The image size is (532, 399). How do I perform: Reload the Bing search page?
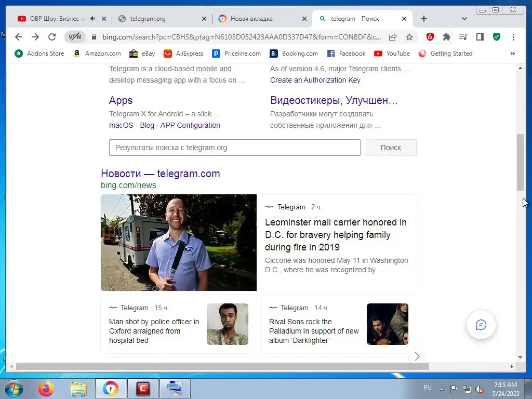[x=52, y=37]
